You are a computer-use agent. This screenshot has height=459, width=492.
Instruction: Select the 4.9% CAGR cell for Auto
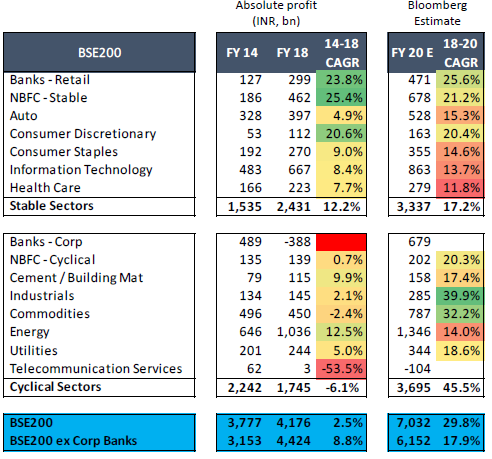tap(341, 116)
